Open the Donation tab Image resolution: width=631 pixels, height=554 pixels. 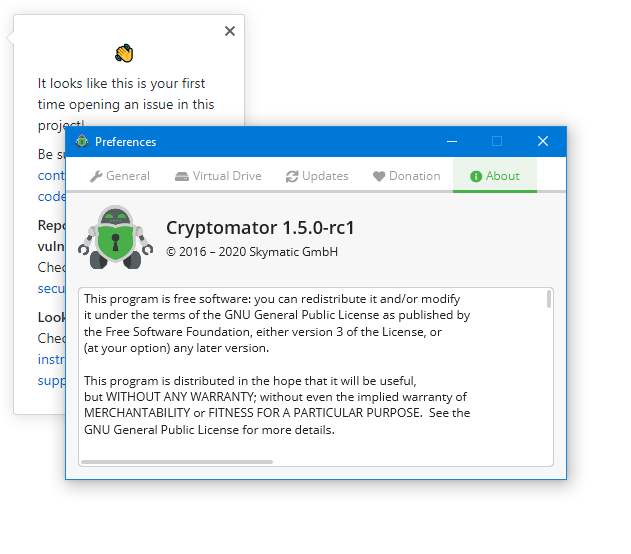pyautogui.click(x=406, y=176)
